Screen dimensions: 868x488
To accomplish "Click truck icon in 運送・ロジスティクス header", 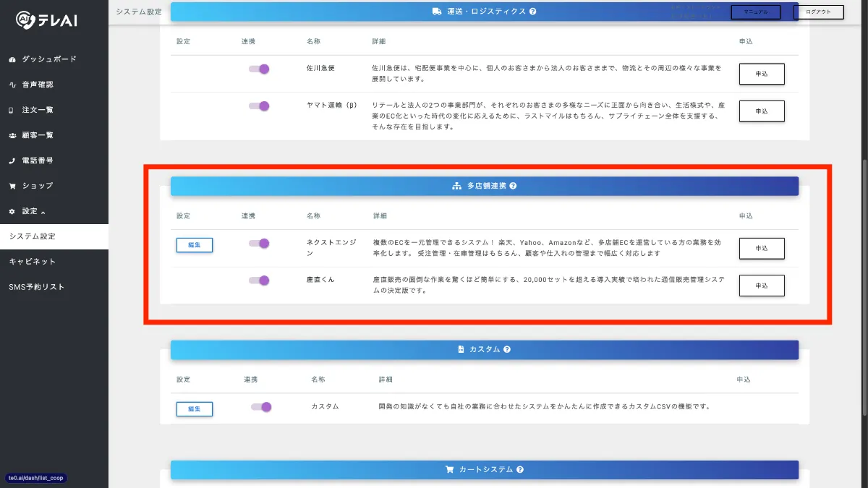I will [437, 12].
